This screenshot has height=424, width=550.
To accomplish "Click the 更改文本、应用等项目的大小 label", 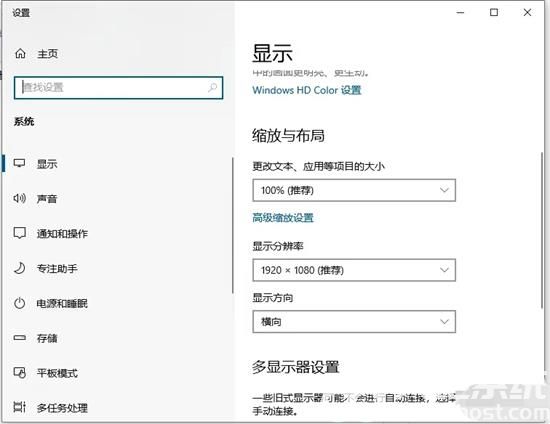I will 318,166.
